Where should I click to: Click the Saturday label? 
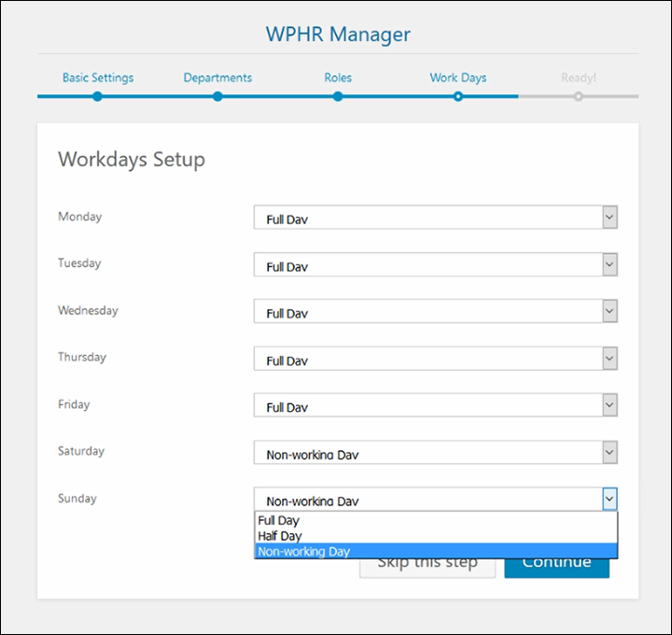(x=81, y=451)
